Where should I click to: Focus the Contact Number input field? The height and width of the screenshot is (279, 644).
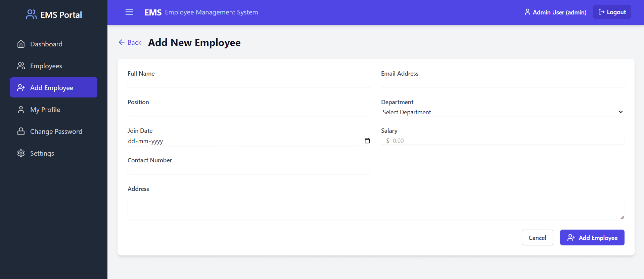coord(249,170)
